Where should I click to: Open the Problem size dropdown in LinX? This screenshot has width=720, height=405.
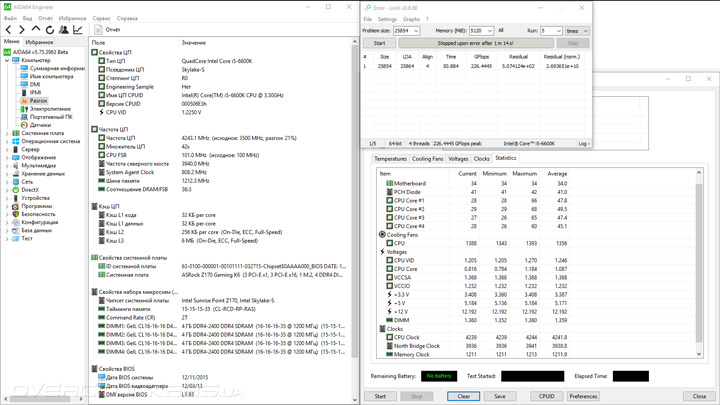click(406, 31)
